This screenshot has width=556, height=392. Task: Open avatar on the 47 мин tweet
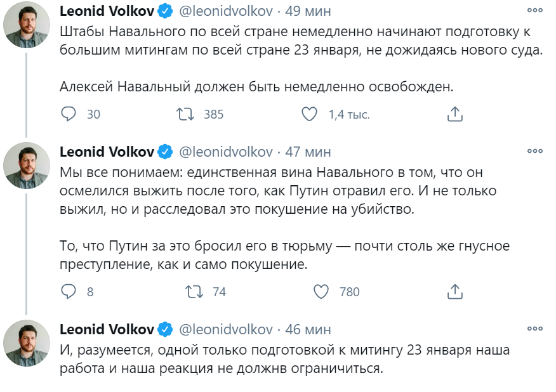[x=27, y=166]
